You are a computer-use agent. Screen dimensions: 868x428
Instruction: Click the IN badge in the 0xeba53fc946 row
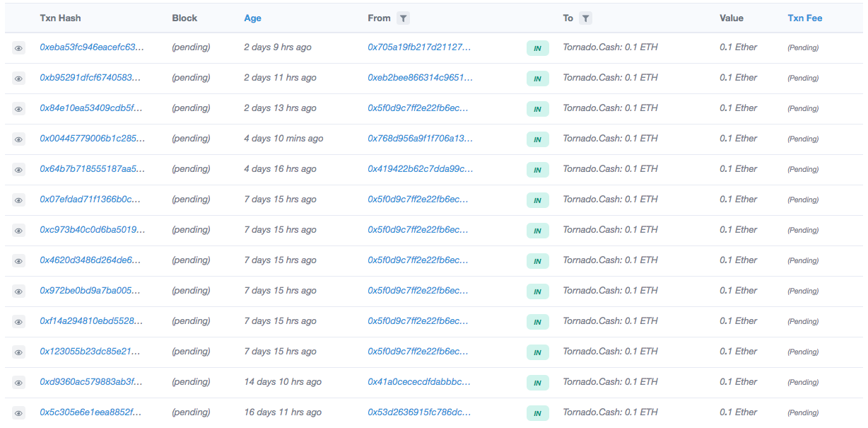tap(538, 48)
